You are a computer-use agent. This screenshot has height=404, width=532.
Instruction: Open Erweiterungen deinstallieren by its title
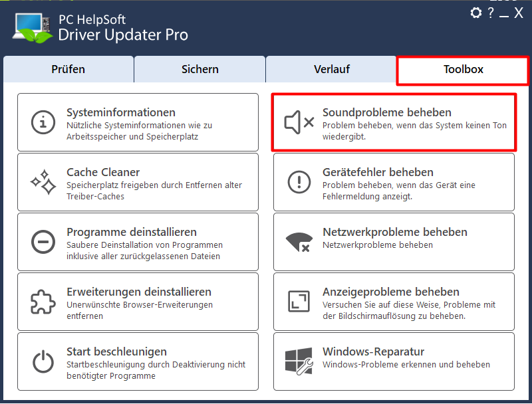point(139,292)
